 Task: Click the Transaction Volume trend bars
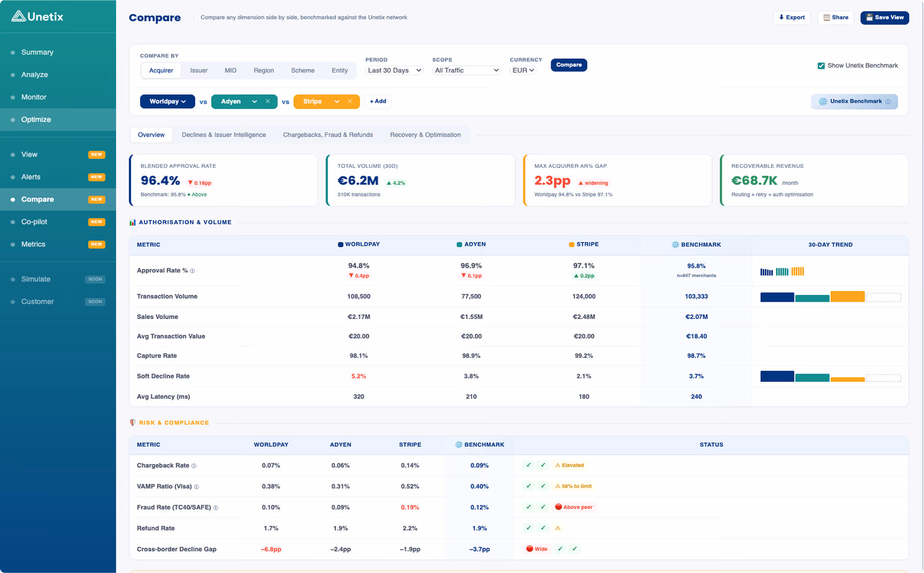tap(830, 297)
